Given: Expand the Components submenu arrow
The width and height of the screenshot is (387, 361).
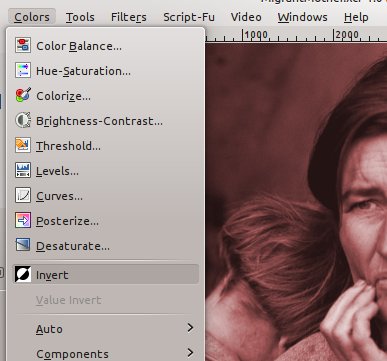Looking at the screenshot, I should (190, 353).
